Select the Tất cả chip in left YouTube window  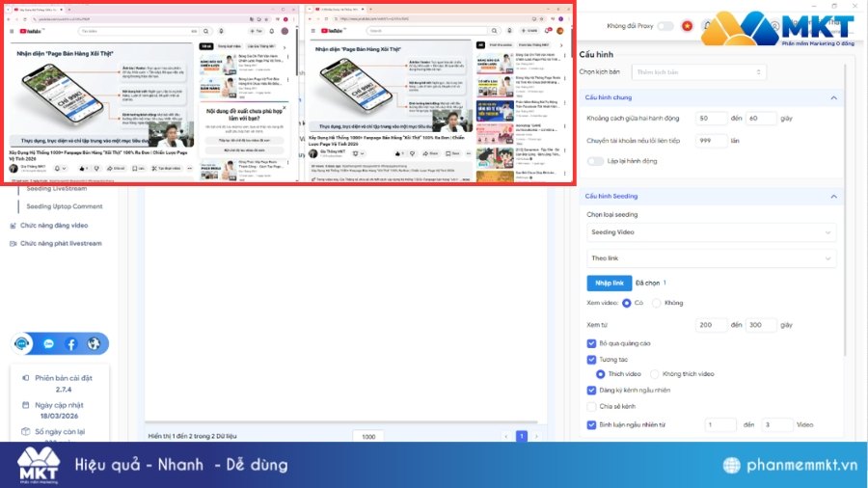click(x=206, y=46)
